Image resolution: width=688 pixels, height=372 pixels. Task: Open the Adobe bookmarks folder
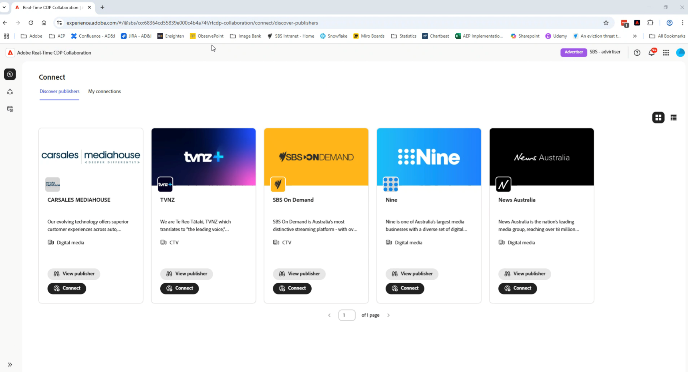click(32, 36)
